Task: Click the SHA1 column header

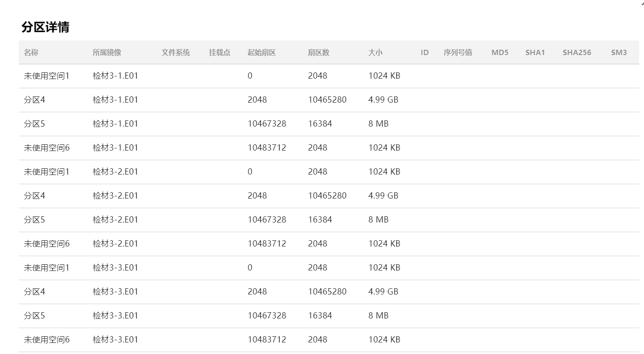Action: pos(535,52)
